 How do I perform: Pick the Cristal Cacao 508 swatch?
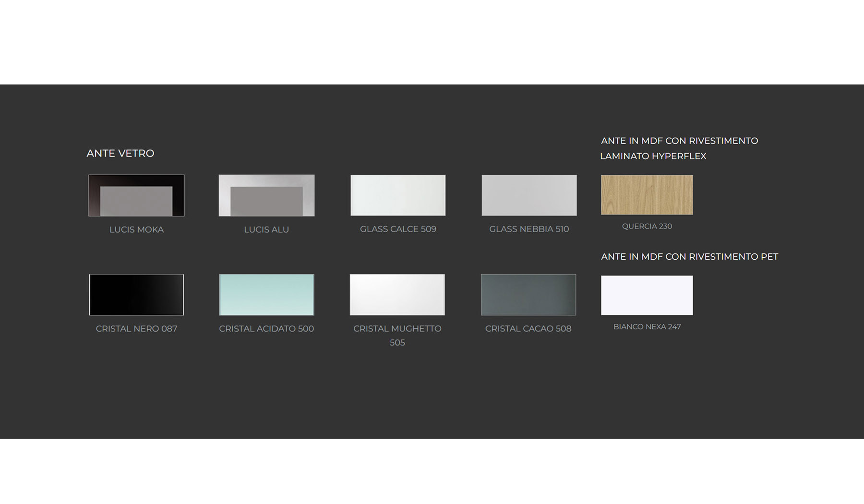(x=528, y=295)
